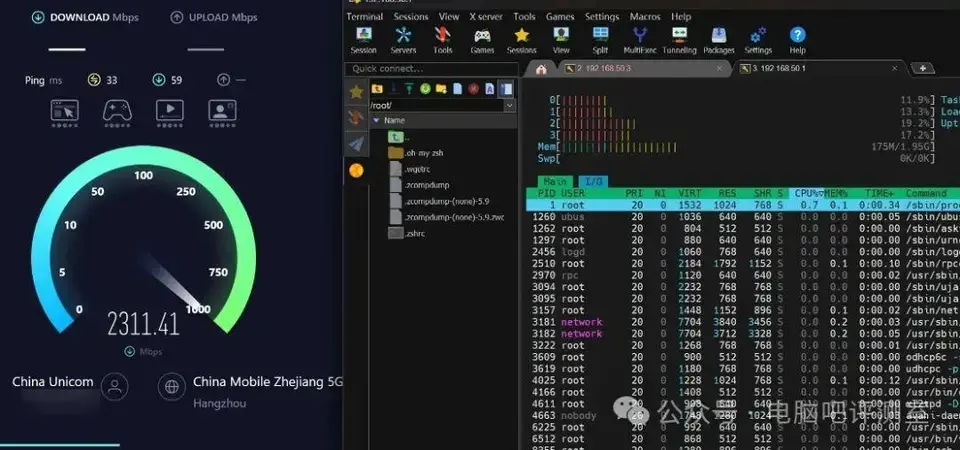Image resolution: width=960 pixels, height=450 pixels.
Task: Open the /root/ path dropdown
Action: click(x=509, y=105)
